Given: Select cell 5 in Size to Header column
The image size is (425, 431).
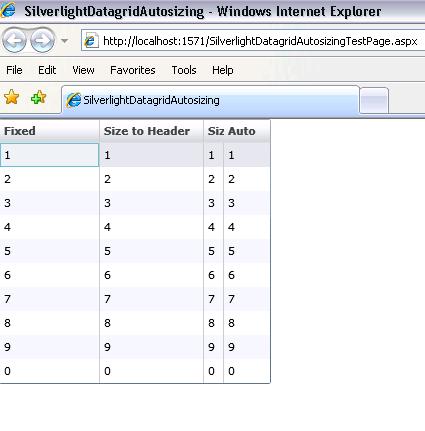Looking at the screenshot, I should pos(151,251).
